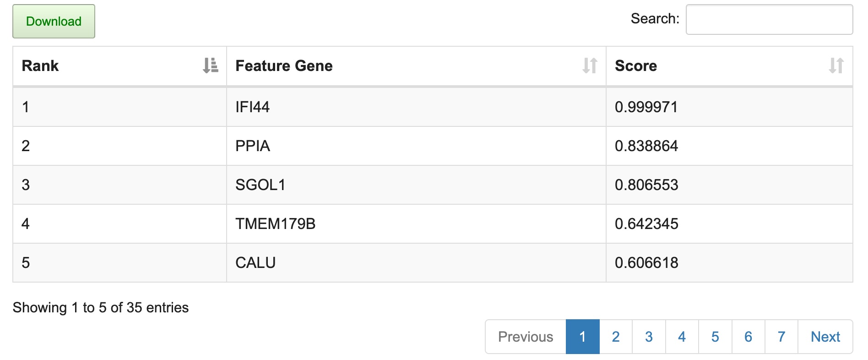The image size is (868, 360).
Task: Click the Next pagination button
Action: [825, 337]
